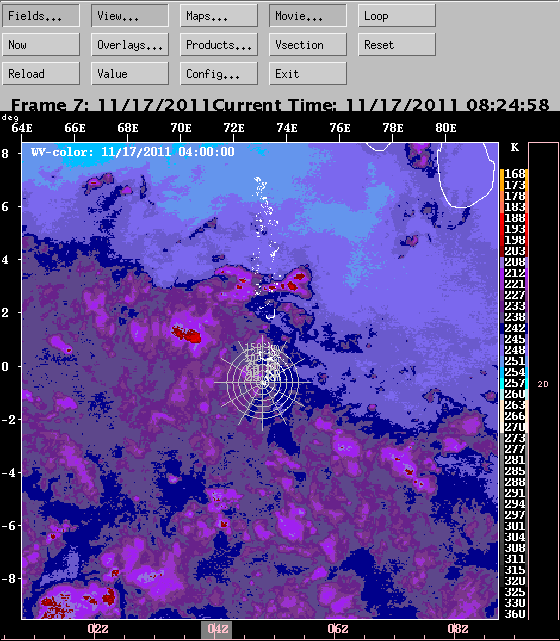Click the Exit button

click(308, 74)
